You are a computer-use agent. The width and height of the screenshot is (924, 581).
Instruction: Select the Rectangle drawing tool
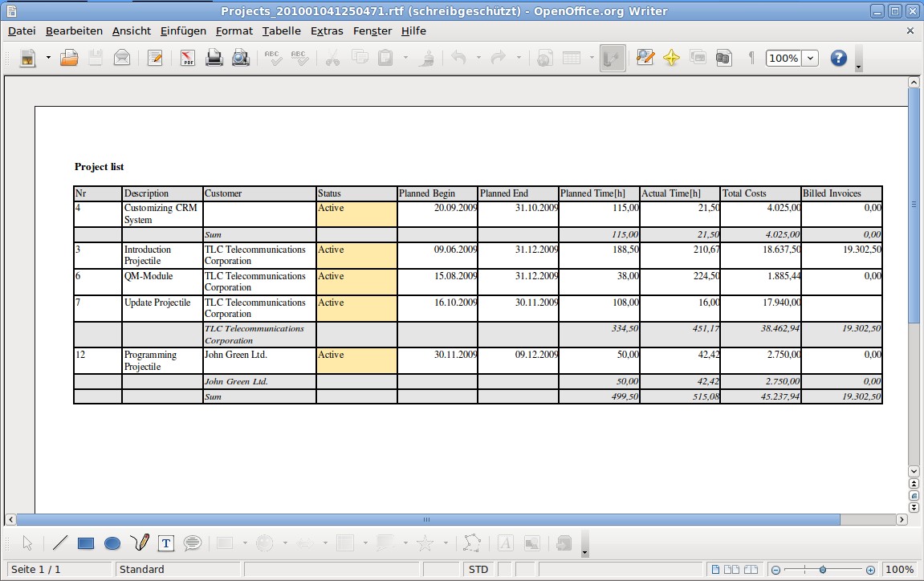click(86, 543)
